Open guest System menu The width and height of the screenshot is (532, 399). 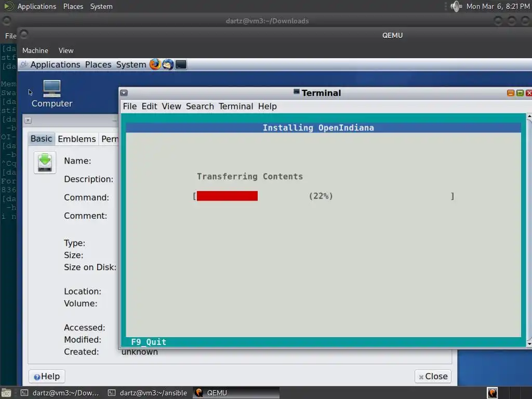(x=131, y=64)
